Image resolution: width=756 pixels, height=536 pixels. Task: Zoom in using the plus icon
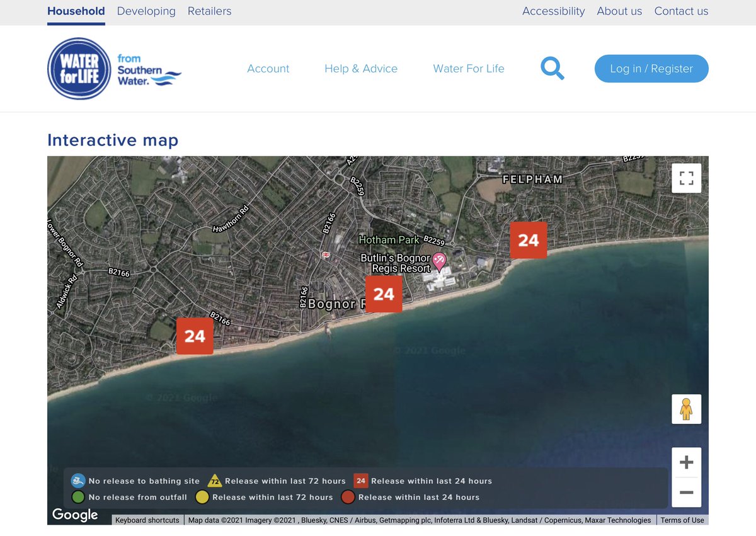(686, 462)
